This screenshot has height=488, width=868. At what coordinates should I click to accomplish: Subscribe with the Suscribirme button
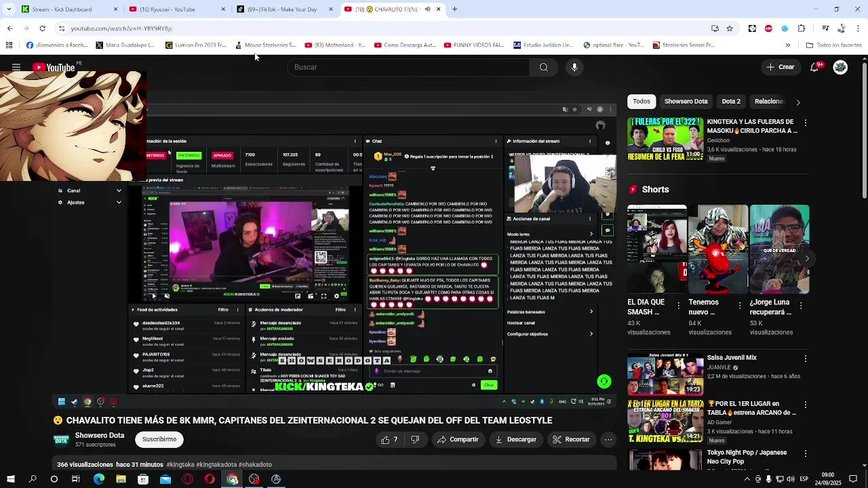[159, 439]
